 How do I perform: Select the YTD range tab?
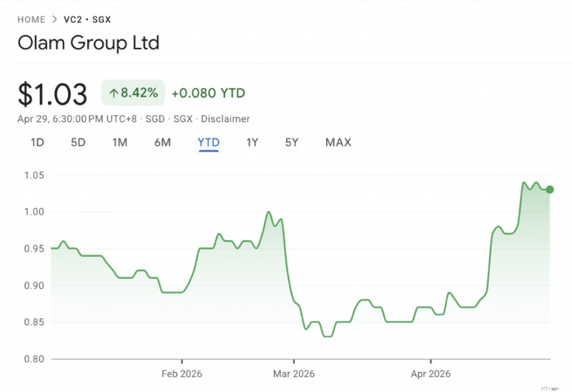[x=209, y=142]
